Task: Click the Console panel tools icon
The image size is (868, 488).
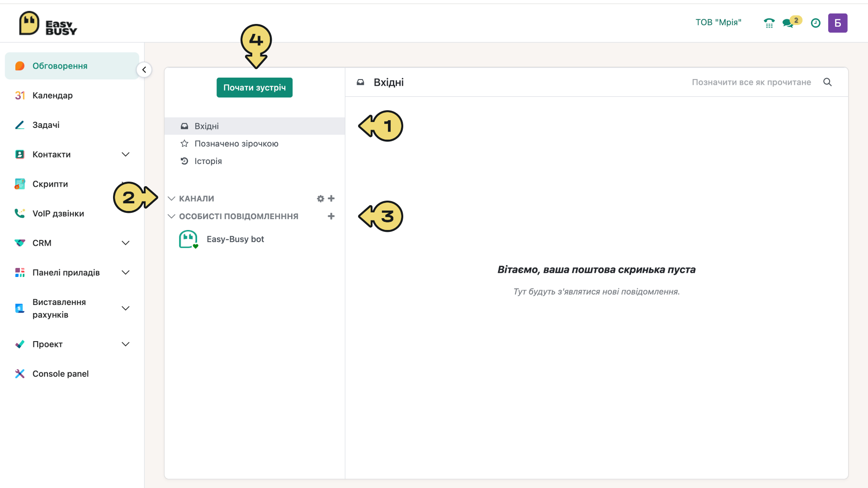Action: pyautogui.click(x=20, y=374)
